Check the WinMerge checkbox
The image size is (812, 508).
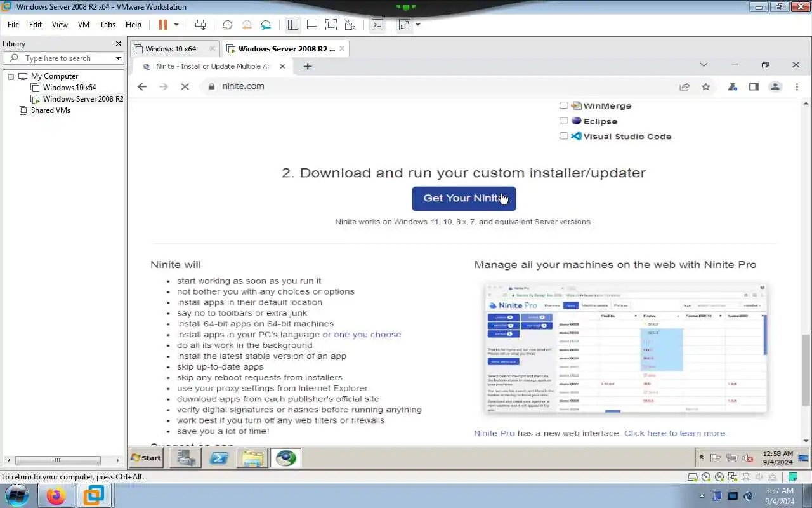coord(564,105)
